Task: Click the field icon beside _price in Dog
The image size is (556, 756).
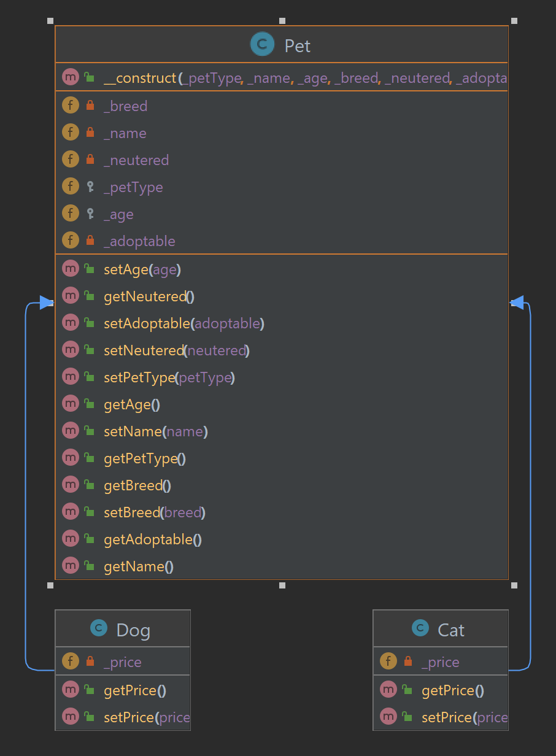Action: (71, 661)
